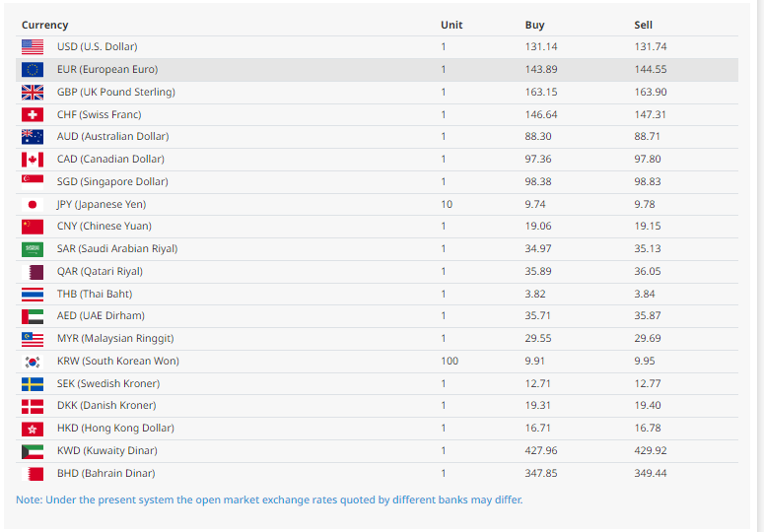Click the Swiss flag icon
Viewport: 764px width, 532px height.
point(33,114)
